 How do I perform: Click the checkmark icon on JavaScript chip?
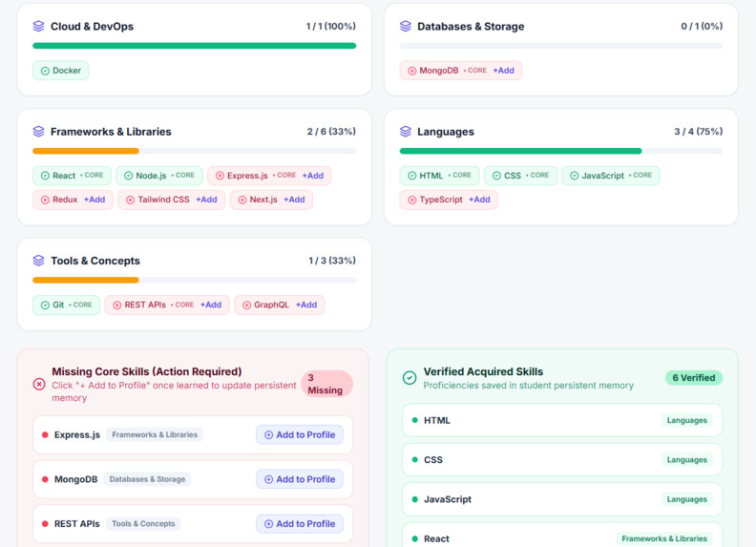tap(575, 176)
